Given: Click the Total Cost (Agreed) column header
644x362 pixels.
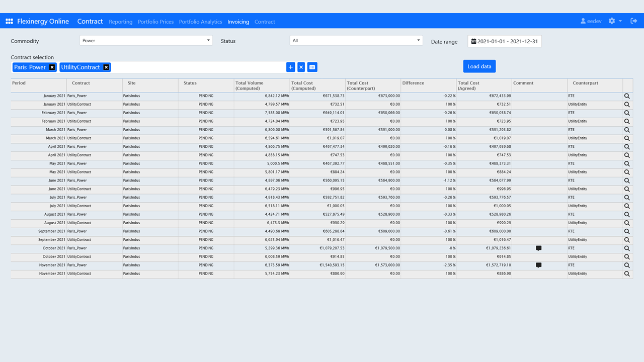Looking at the screenshot, I should (x=484, y=85).
